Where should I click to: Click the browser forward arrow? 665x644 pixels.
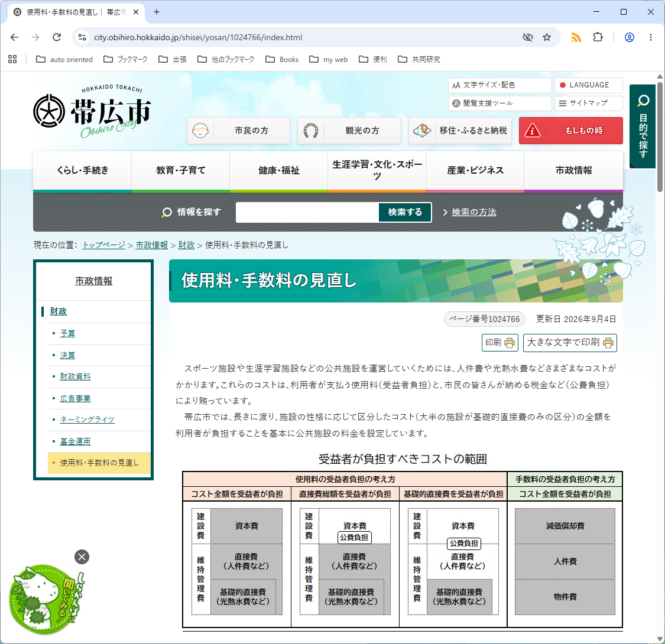(x=35, y=37)
